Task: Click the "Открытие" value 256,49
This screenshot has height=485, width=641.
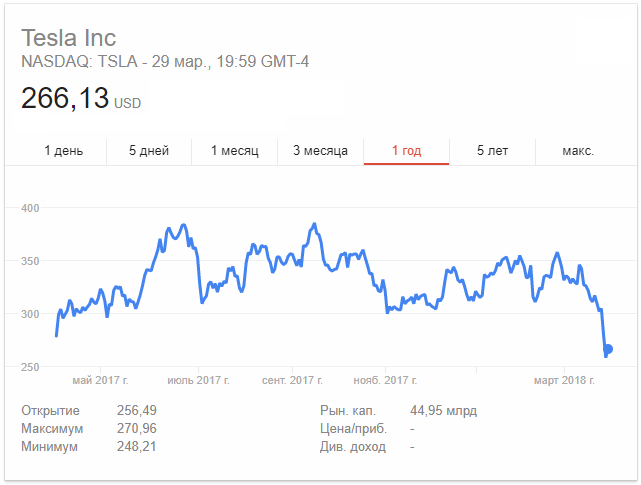Action: (136, 411)
